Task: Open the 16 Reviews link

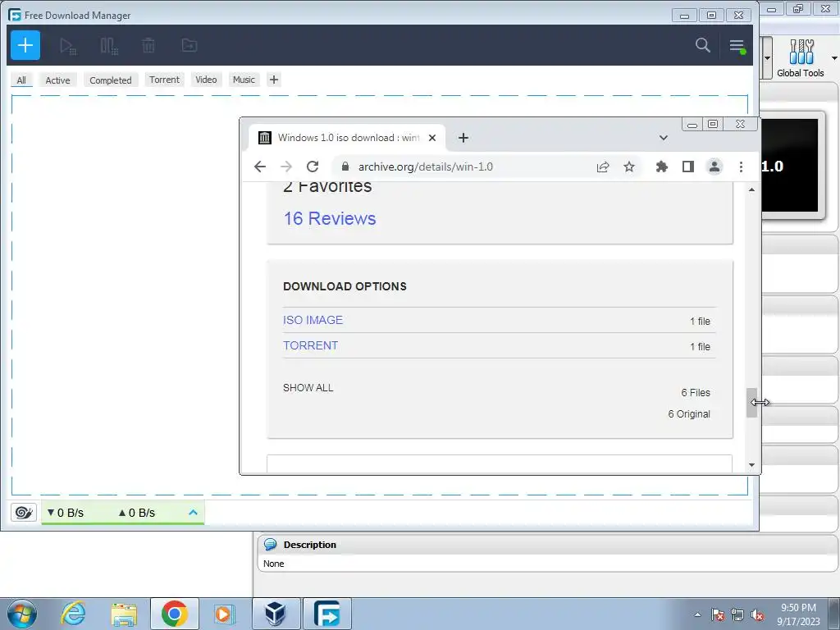Action: (330, 218)
